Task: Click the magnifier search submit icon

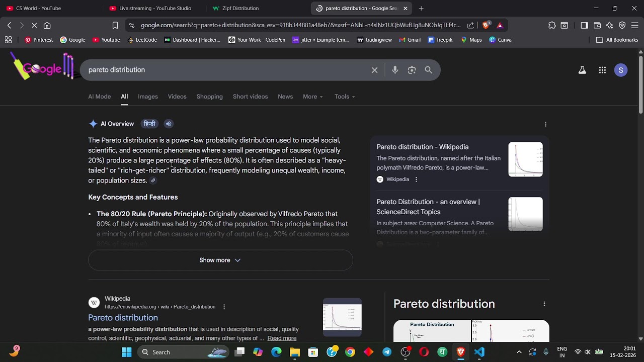Action: pos(428,70)
